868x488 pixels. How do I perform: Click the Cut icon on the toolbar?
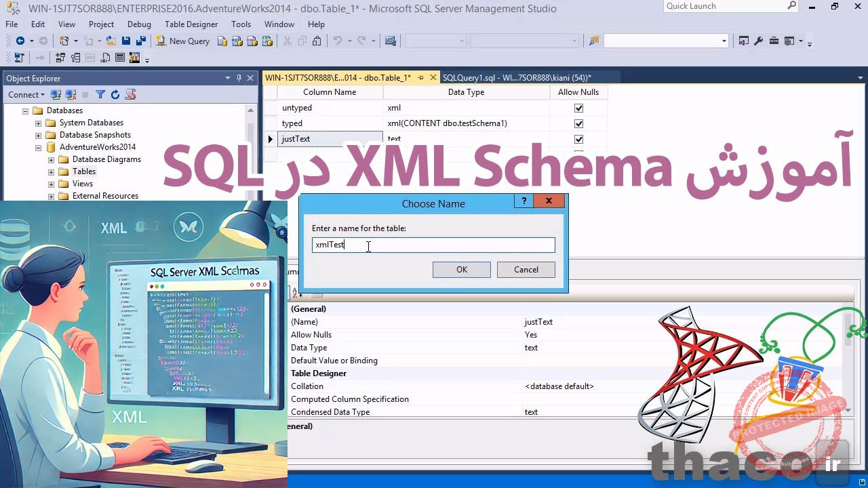287,41
